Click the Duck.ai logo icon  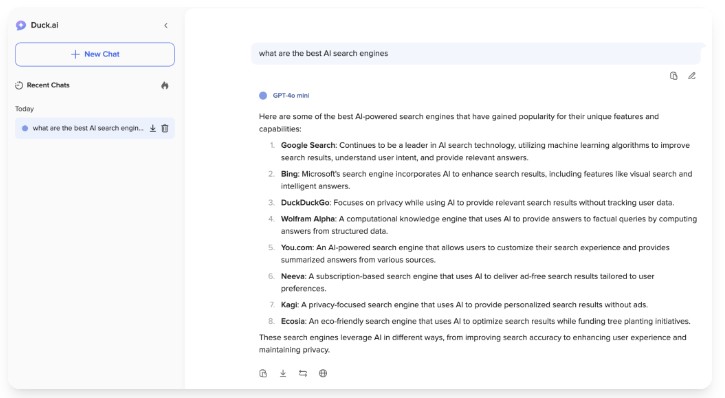(21, 25)
